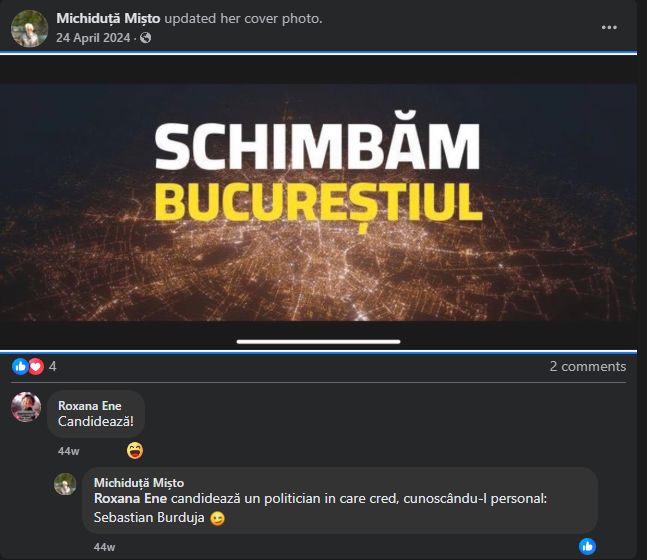Image resolution: width=647 pixels, height=560 pixels.
Task: Click the blue Like reaction icon
Action: click(20, 366)
